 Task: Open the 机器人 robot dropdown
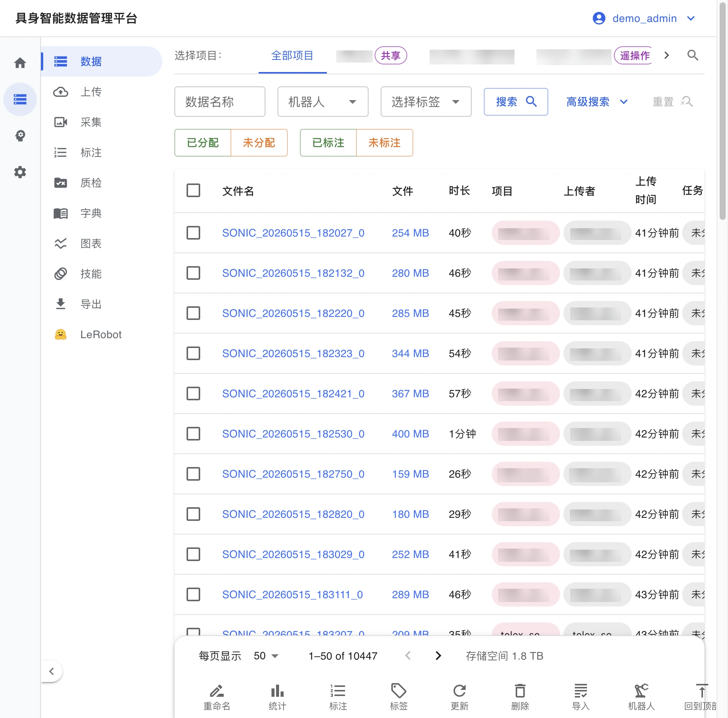pos(323,102)
